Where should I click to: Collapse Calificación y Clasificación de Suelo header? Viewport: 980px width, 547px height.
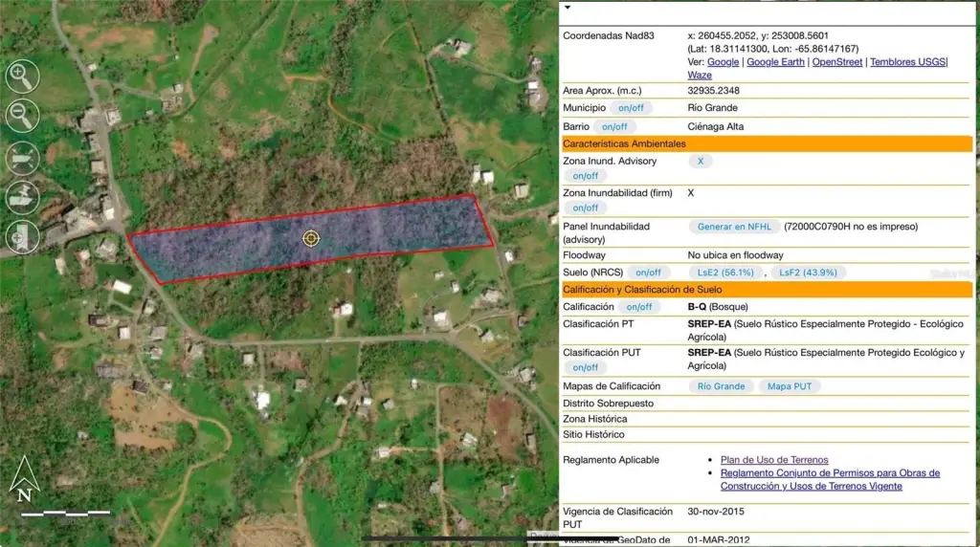tap(767, 289)
